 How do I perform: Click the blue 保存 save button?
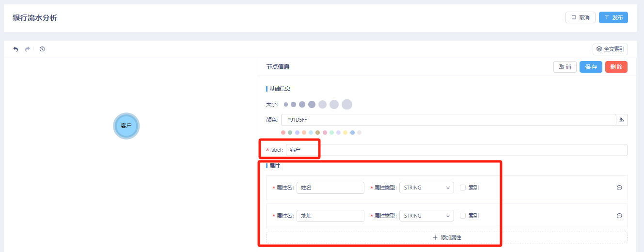(591, 67)
